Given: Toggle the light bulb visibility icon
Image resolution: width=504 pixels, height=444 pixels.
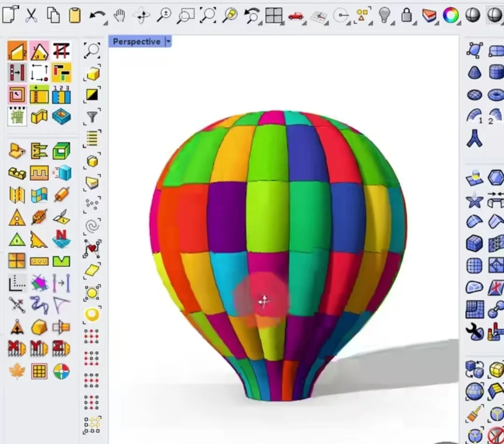Looking at the screenshot, I should pyautogui.click(x=384, y=15).
